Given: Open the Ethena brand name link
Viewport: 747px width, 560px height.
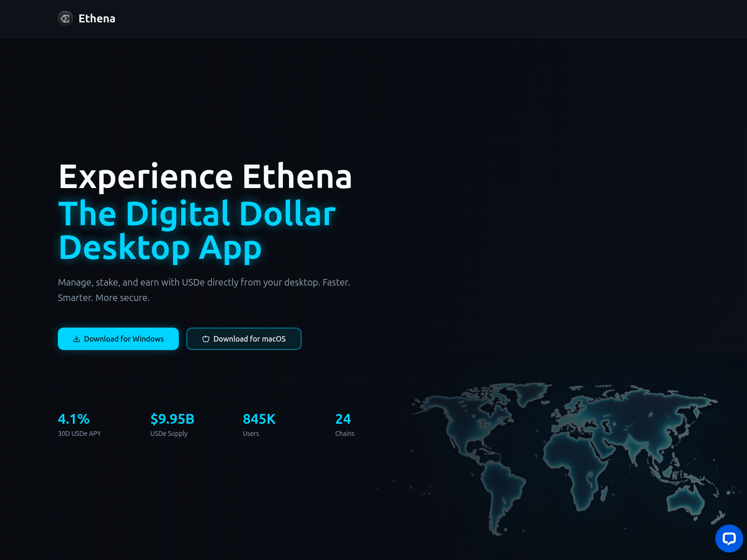Looking at the screenshot, I should [97, 19].
